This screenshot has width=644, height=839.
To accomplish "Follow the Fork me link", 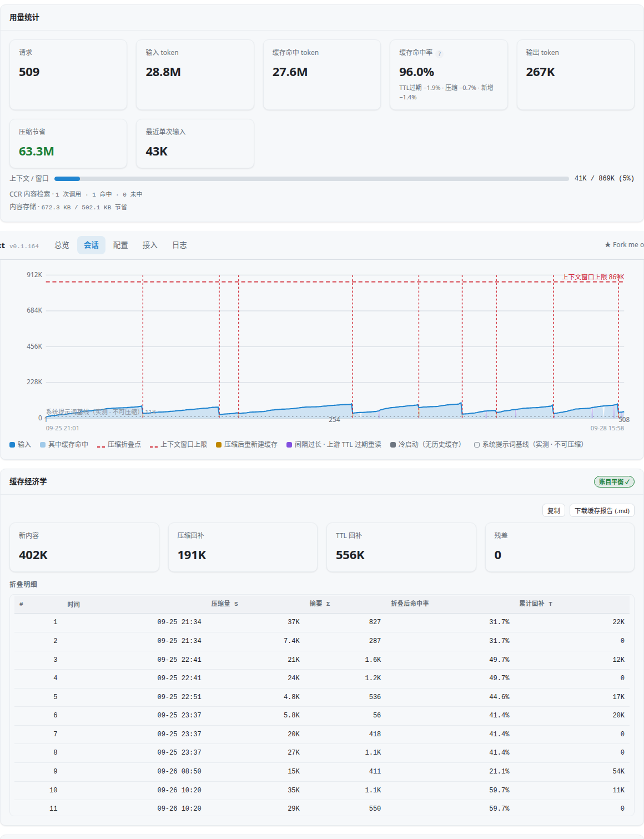I will click(624, 245).
